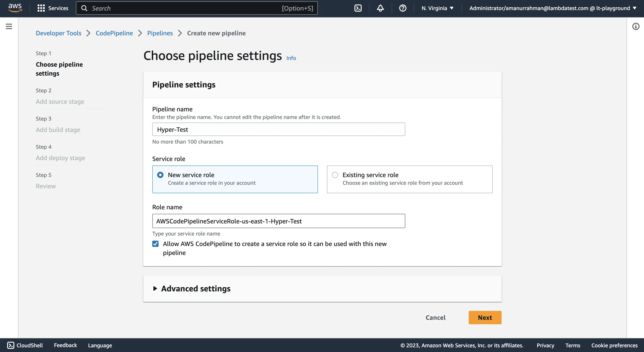644x352 pixels.
Task: Click the orange Next button
Action: coord(485,318)
